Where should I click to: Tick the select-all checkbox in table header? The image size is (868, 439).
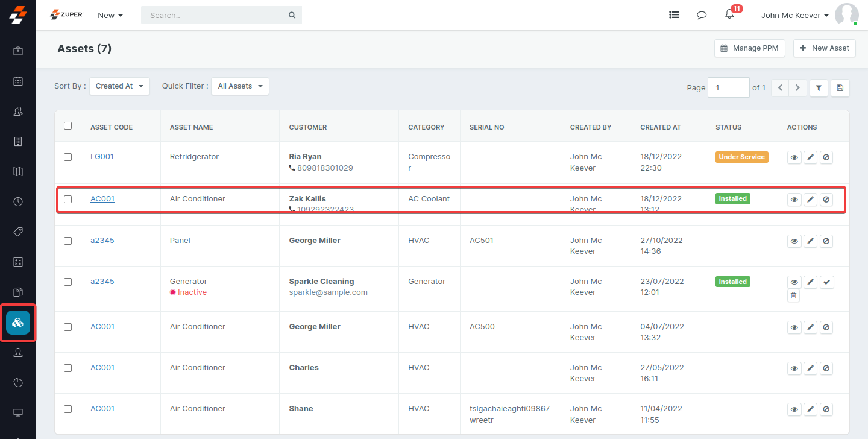[x=68, y=126]
